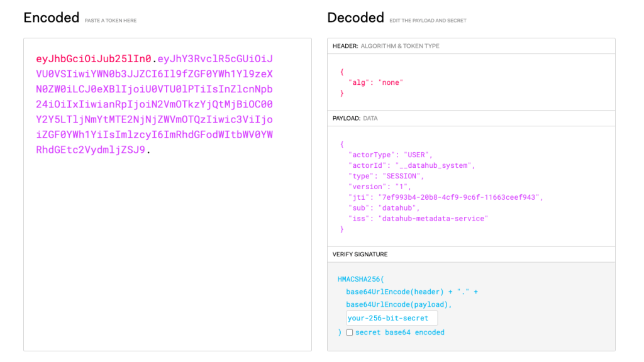This screenshot has width=644, height=362.
Task: Click the Encoded heading
Action: [52, 18]
